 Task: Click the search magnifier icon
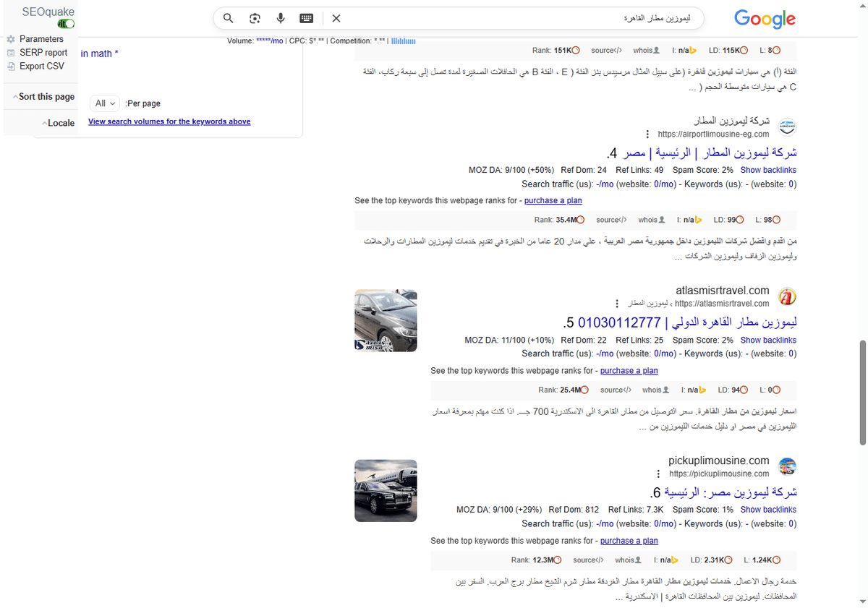click(228, 18)
